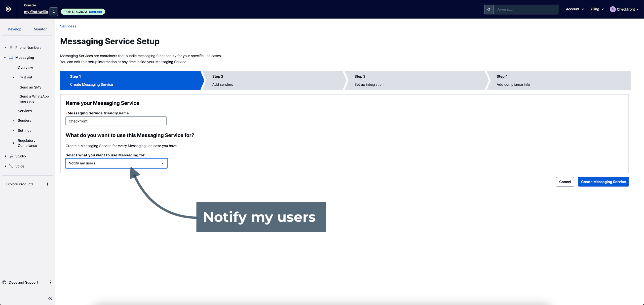This screenshot has height=305, width=644.
Task: Click Create Messaging Service button
Action: pos(603,182)
